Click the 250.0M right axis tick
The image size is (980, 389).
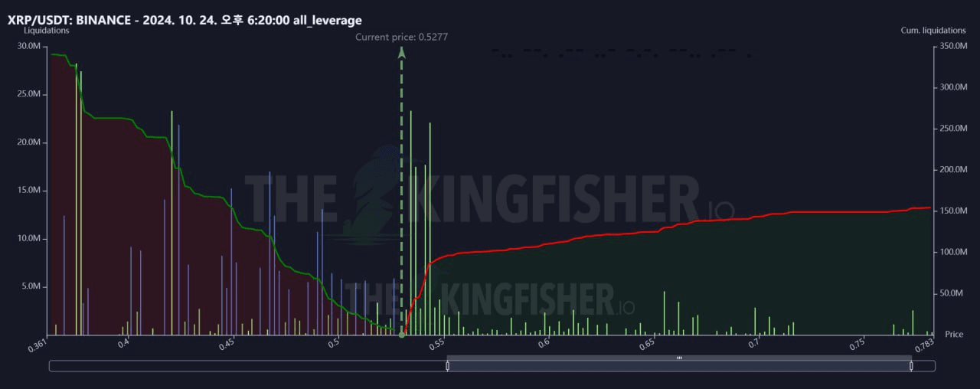(x=954, y=129)
